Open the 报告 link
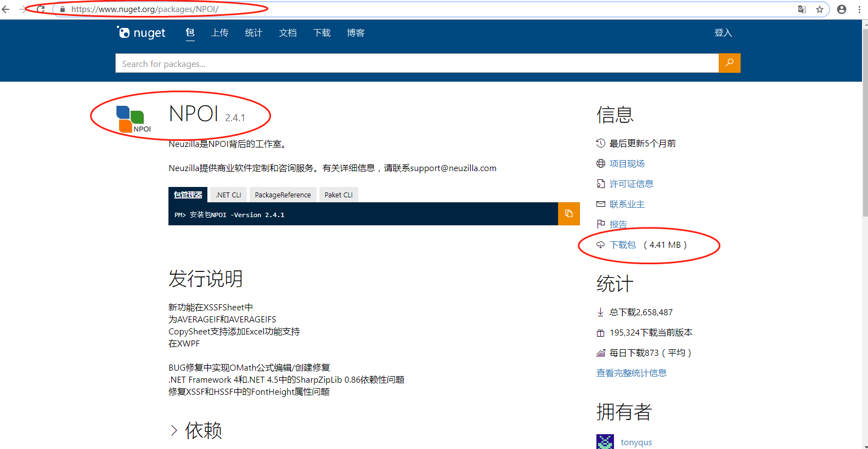This screenshot has width=868, height=449. click(618, 224)
